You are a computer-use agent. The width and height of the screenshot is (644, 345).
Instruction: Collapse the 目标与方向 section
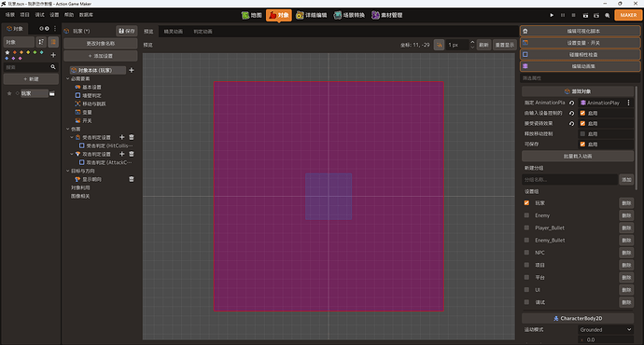point(68,171)
